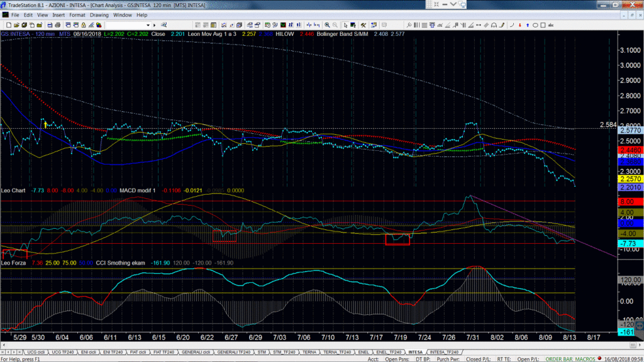Open the Window menu
Viewport: 644px width, 362px height.
point(123,15)
